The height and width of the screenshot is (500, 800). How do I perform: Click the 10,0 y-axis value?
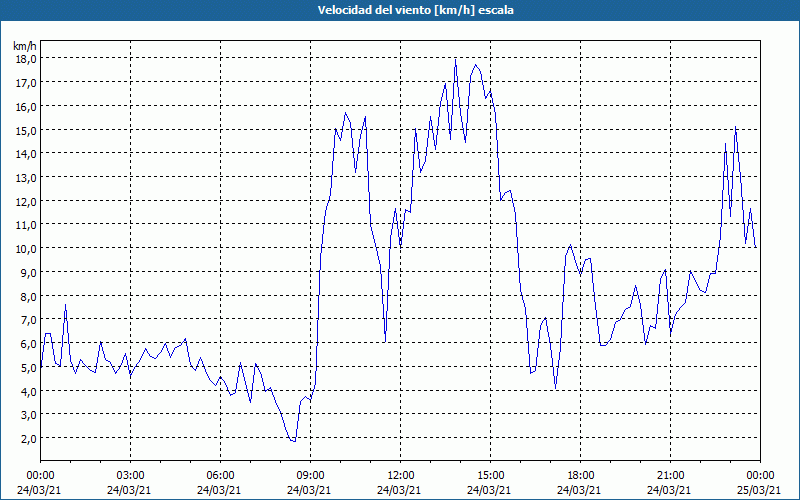click(26, 248)
